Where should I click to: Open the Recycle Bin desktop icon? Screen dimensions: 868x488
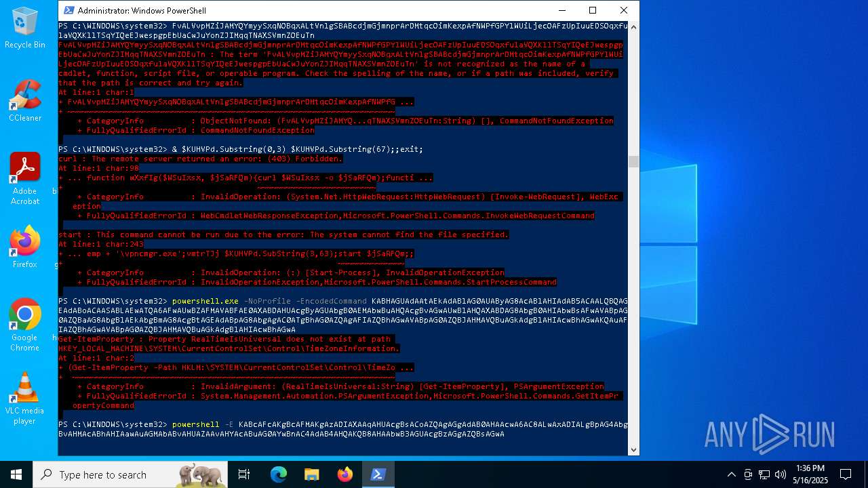point(25,28)
